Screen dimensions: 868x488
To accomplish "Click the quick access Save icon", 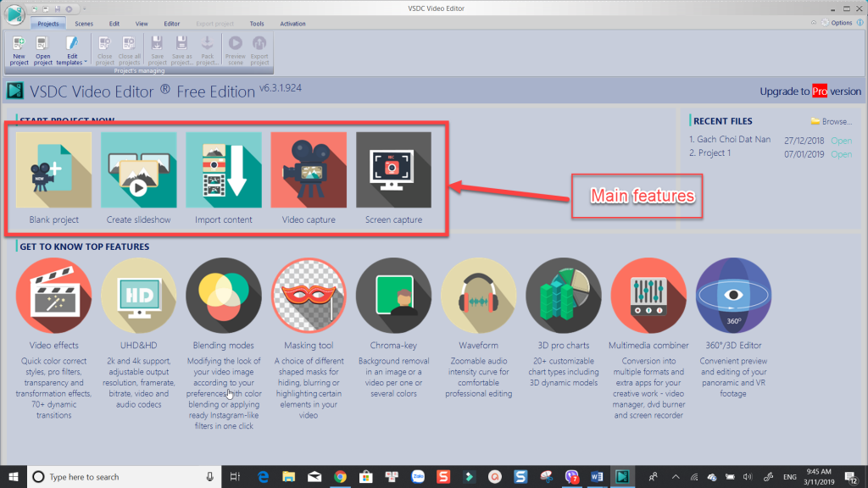I will [x=57, y=8].
